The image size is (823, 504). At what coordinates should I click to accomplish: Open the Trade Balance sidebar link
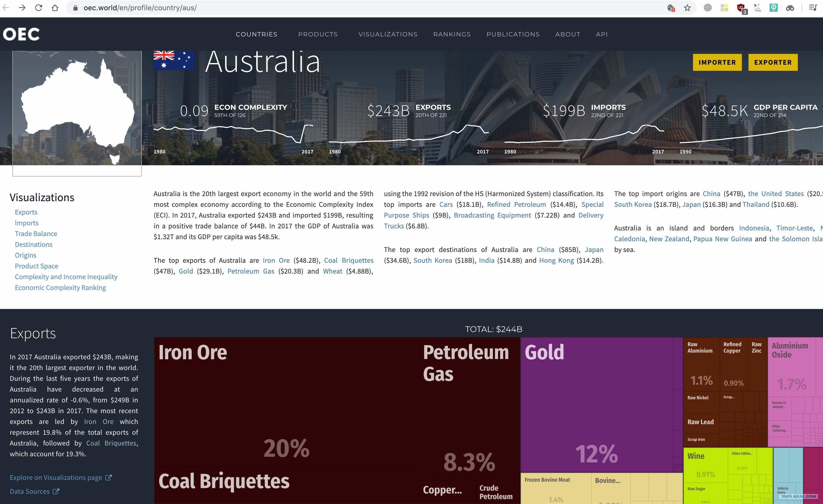pyautogui.click(x=36, y=234)
